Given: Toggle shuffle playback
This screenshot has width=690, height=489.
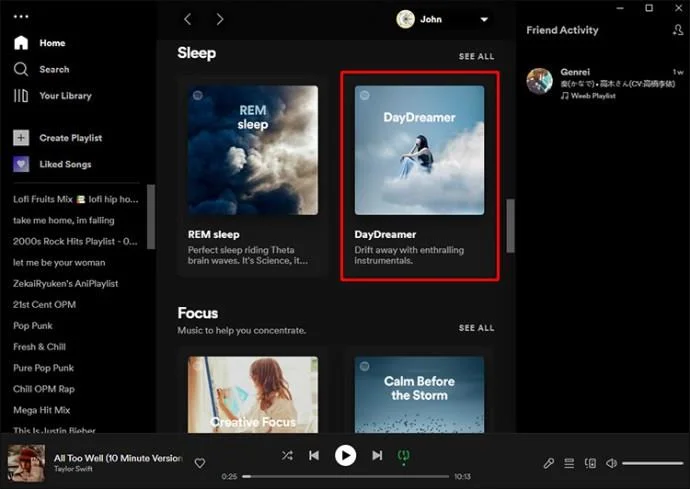Looking at the screenshot, I should pyautogui.click(x=287, y=455).
